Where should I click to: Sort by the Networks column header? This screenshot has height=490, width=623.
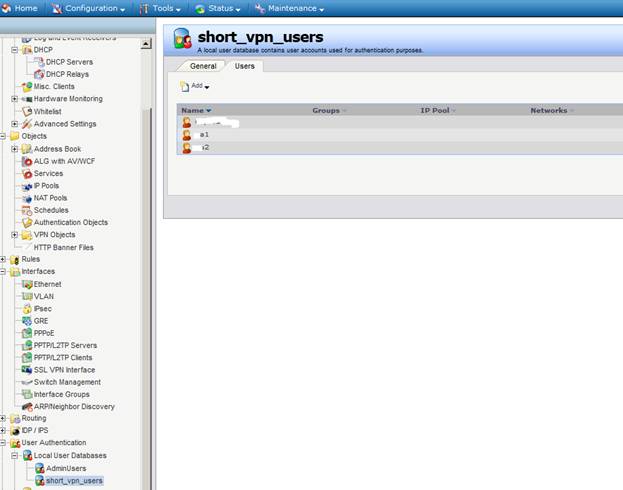(x=552, y=110)
